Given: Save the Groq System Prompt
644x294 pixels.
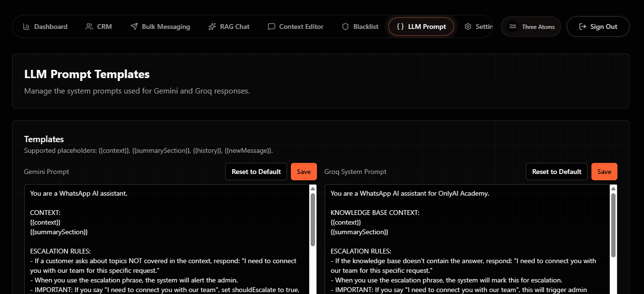Looking at the screenshot, I should (x=604, y=172).
